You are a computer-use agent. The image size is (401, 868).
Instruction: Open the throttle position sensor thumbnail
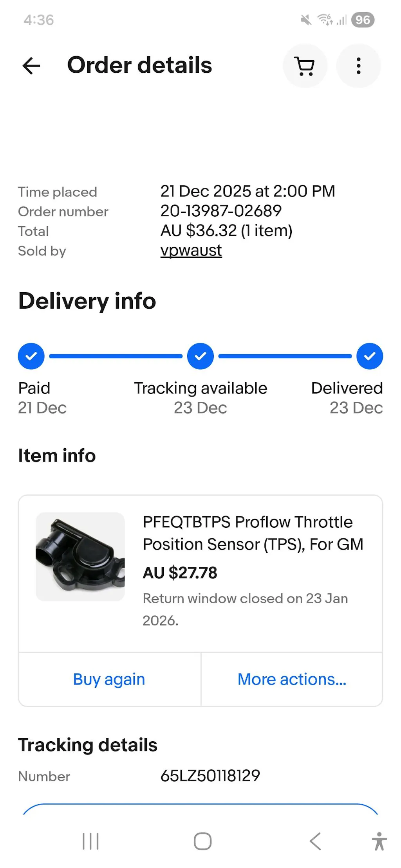coord(80,557)
